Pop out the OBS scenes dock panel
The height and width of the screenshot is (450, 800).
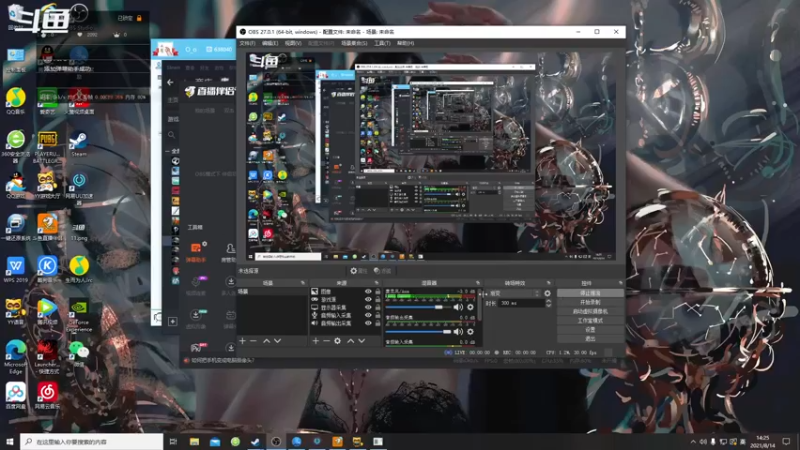pyautogui.click(x=303, y=283)
